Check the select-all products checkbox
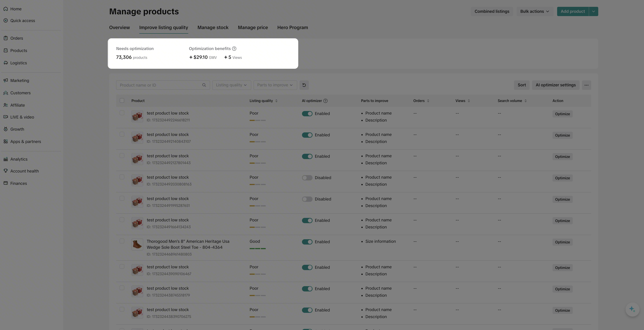 coord(122,101)
